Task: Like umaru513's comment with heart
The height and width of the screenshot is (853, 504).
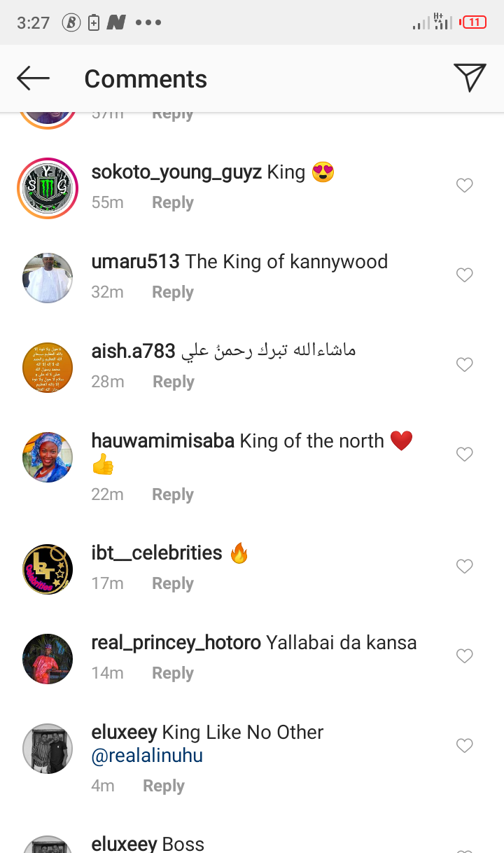Action: (x=464, y=275)
